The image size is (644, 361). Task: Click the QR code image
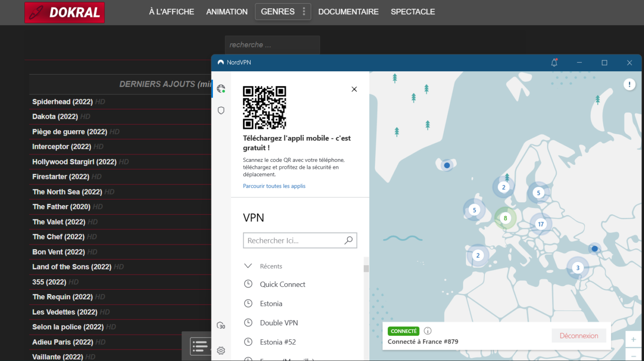[264, 108]
